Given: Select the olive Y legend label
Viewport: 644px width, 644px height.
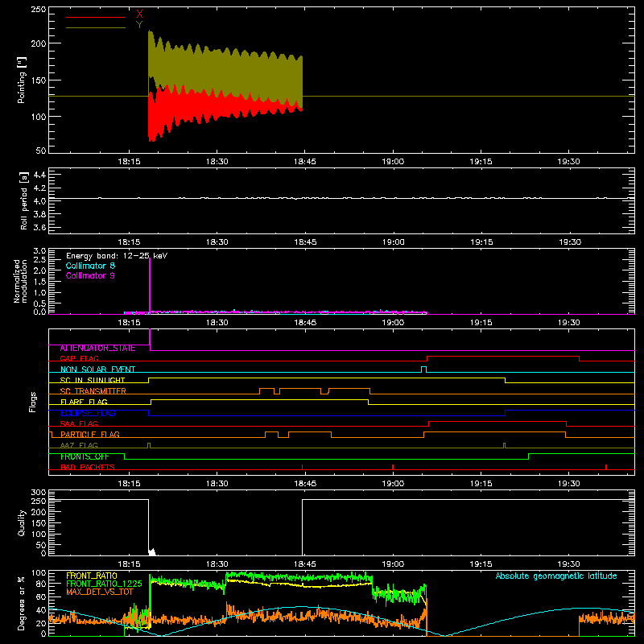Looking at the screenshot, I should (139, 25).
